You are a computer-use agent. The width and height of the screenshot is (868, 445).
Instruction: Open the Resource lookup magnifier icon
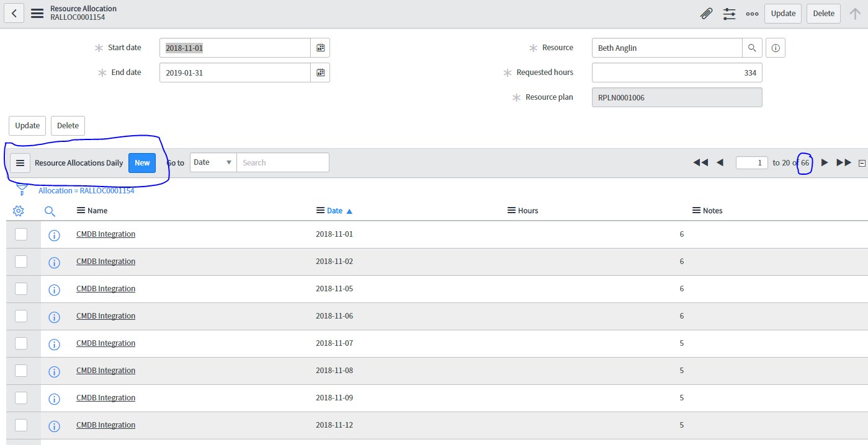[752, 47]
